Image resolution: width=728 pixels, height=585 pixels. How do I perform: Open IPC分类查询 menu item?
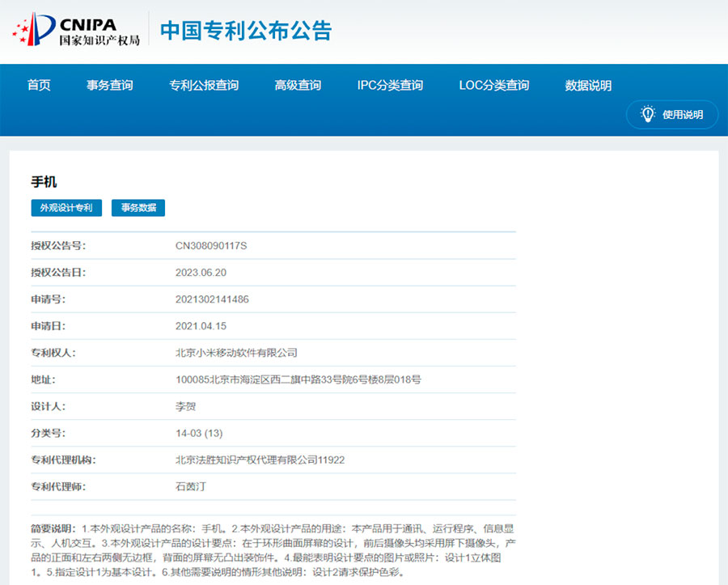390,85
